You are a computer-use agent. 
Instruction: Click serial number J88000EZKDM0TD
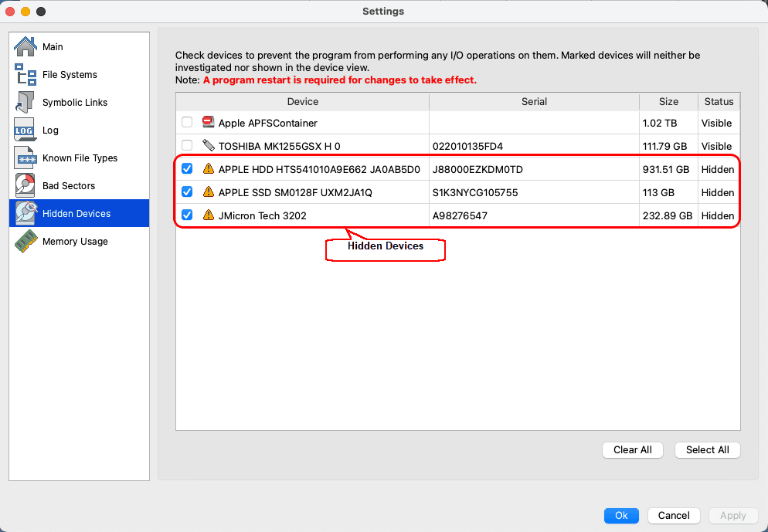click(x=477, y=169)
